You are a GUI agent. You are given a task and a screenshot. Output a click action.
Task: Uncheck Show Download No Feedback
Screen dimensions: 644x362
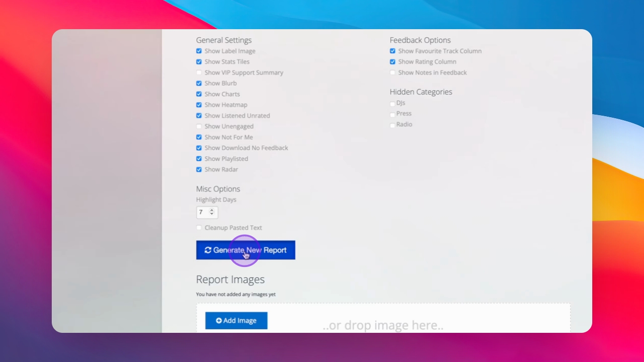(199, 148)
